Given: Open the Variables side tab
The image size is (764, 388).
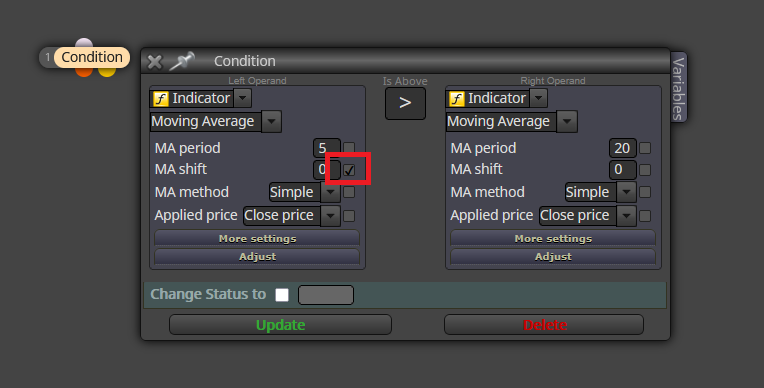Looking at the screenshot, I should point(678,88).
